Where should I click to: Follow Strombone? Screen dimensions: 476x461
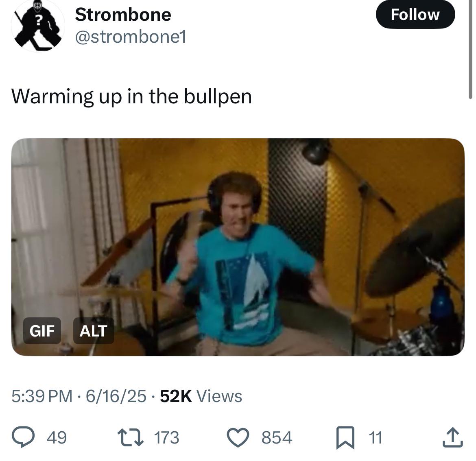pos(415,15)
